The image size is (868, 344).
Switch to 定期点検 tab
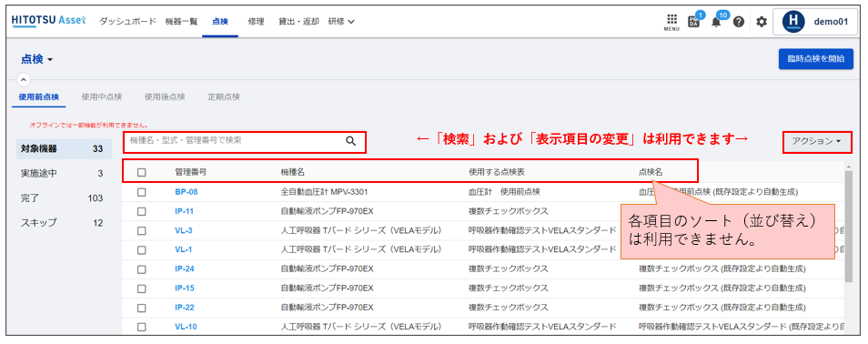click(224, 97)
